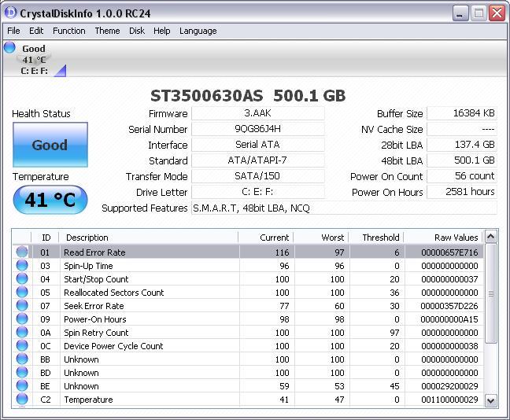Viewport: 510px width, 420px height.
Task: Click raw value 00000657E716
Action: click(x=449, y=252)
